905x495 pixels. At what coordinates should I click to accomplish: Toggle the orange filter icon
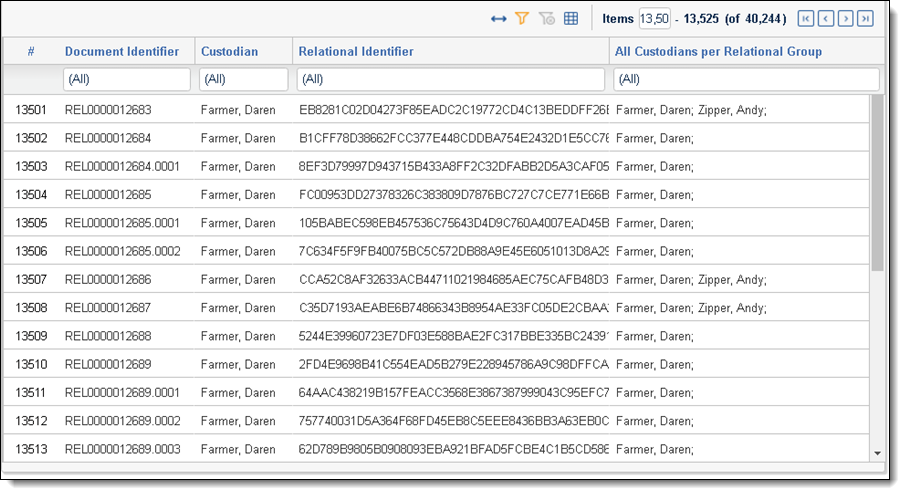[x=521, y=19]
